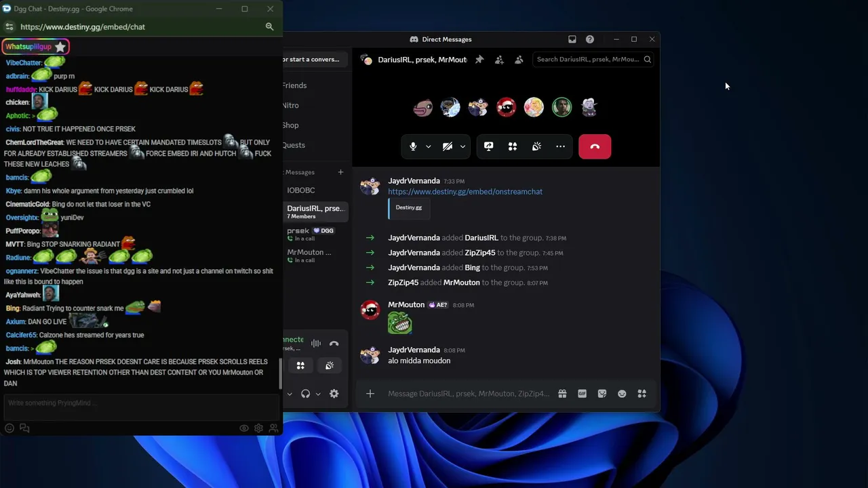Expand microphone input options arrow
Viewport: 868px width, 488px height.
click(428, 146)
